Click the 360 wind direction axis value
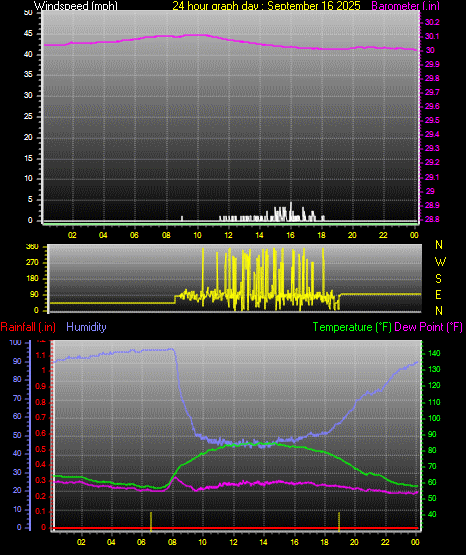 tap(32, 247)
